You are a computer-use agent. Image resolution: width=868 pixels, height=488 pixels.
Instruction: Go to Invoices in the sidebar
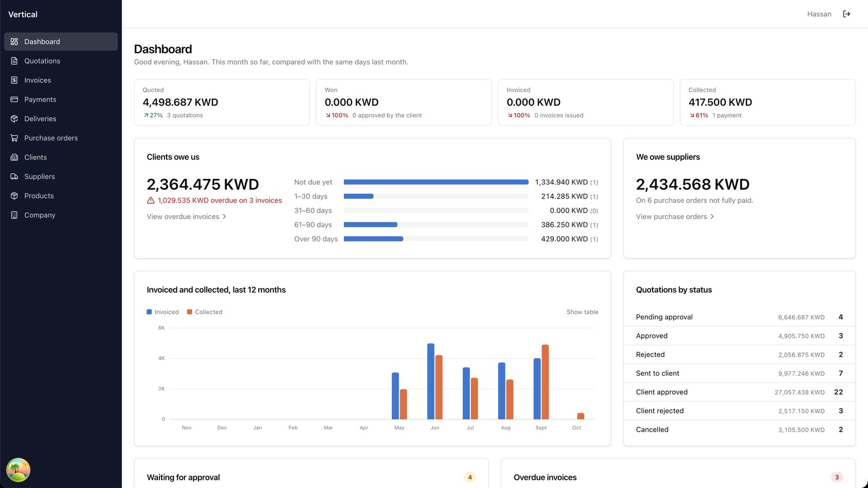61,80
